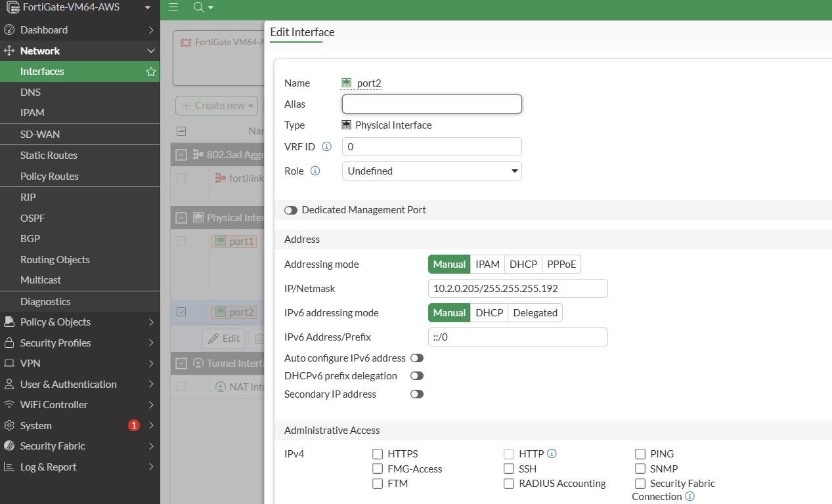
Task: Click the red notification badge on System
Action: tap(134, 425)
